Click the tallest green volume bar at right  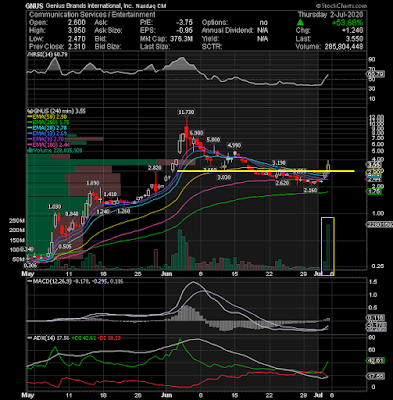pos(328,247)
